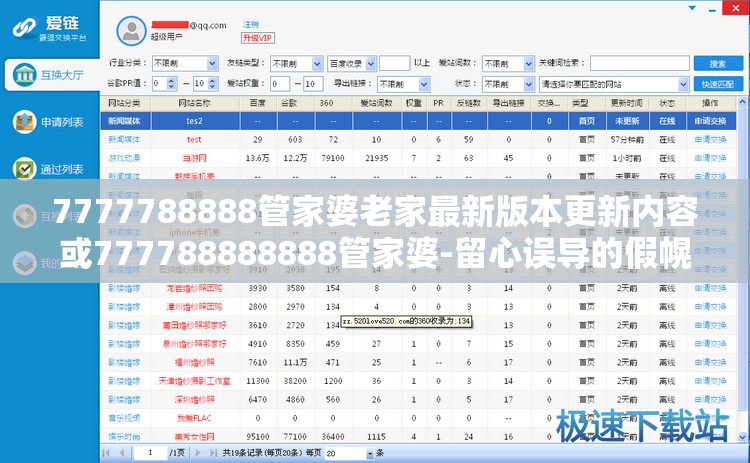Open the 请选择你要匹配的网站 dropdown
Screen dimensions: 750x463
point(683,84)
